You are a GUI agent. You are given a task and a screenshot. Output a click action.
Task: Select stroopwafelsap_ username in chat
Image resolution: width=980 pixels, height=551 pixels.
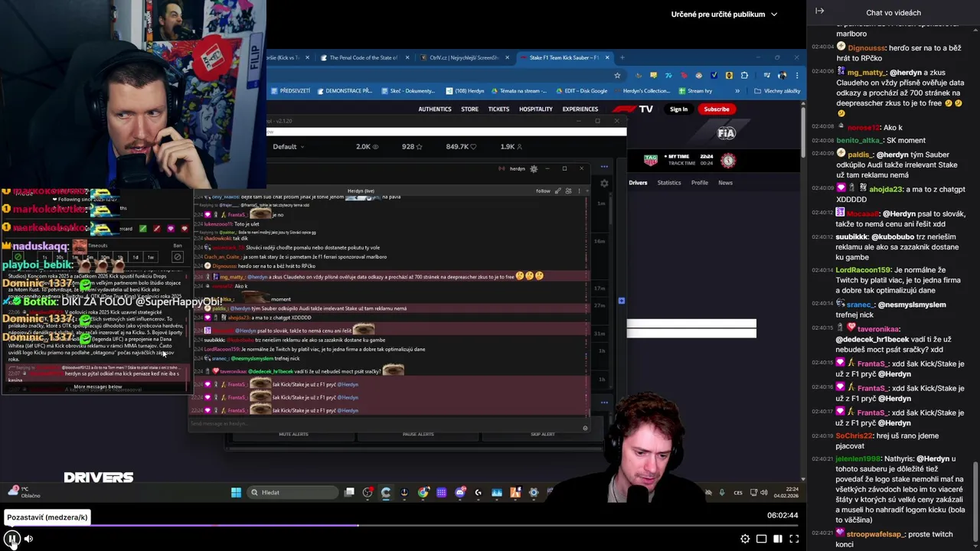[876, 534]
